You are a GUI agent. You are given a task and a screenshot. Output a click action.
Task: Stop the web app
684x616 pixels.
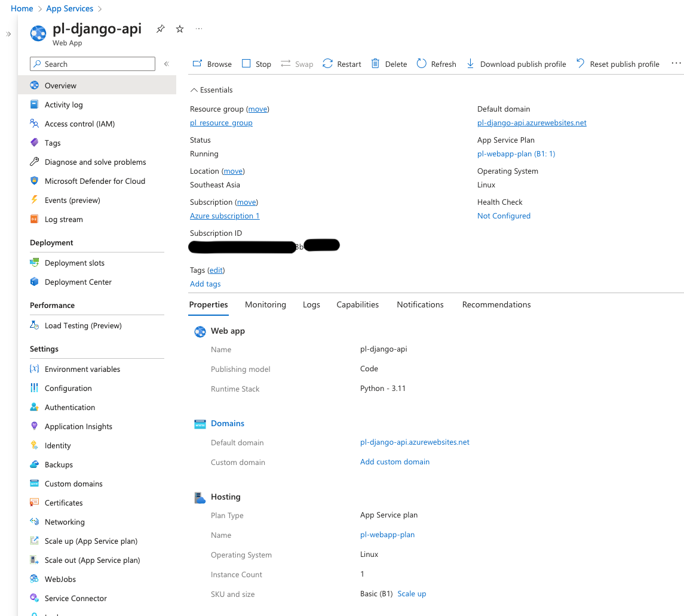pos(256,64)
